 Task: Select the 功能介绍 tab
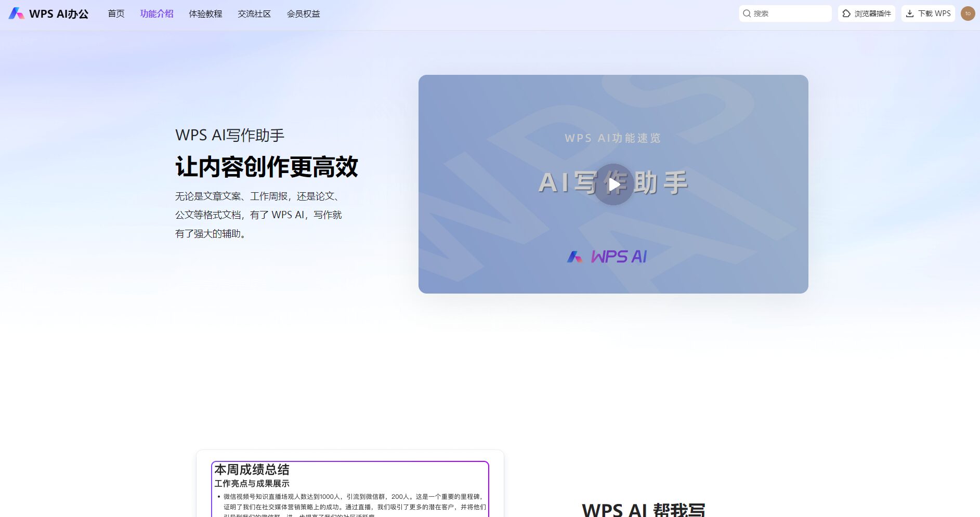157,14
